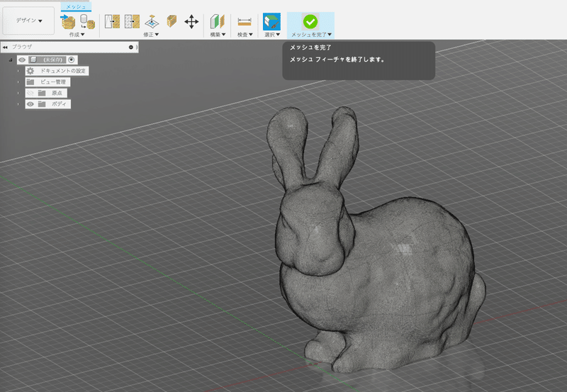Open the 検査 dropdown menu
This screenshot has height=392, width=567.
pyautogui.click(x=245, y=34)
